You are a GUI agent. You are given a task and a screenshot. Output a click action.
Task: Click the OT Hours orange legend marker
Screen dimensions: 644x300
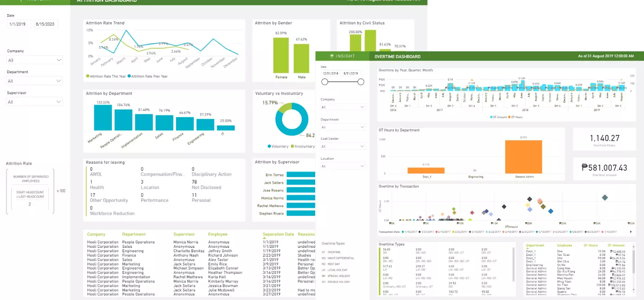click(x=508, y=117)
